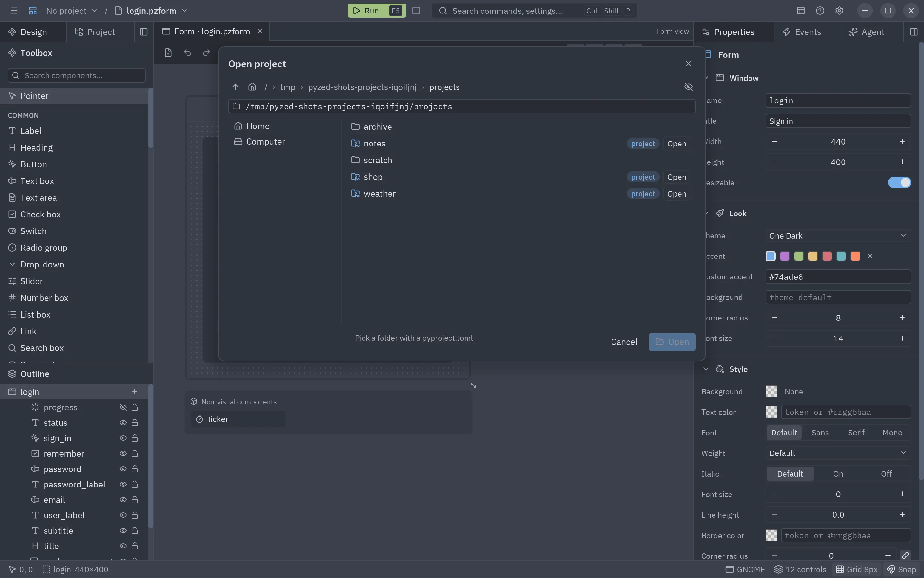
Task: Go up one folder in Open project dialog
Action: tap(235, 87)
